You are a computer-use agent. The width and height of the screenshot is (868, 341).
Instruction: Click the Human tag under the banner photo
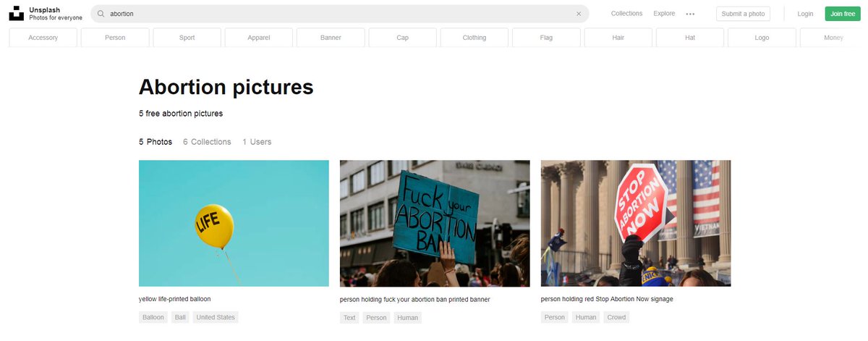[407, 317]
